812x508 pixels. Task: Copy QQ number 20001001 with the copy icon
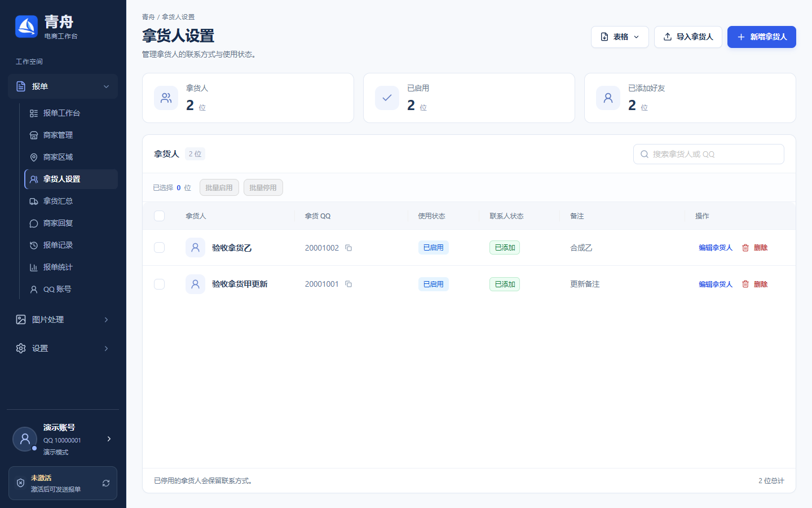tap(348, 284)
